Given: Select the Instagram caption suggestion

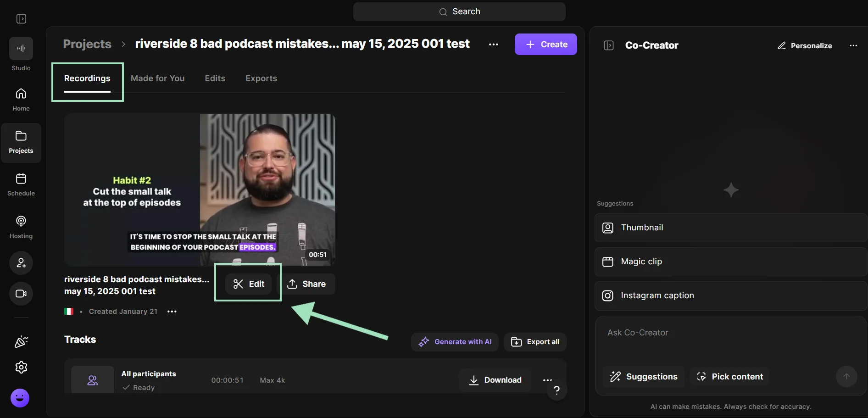Looking at the screenshot, I should click(x=731, y=295).
